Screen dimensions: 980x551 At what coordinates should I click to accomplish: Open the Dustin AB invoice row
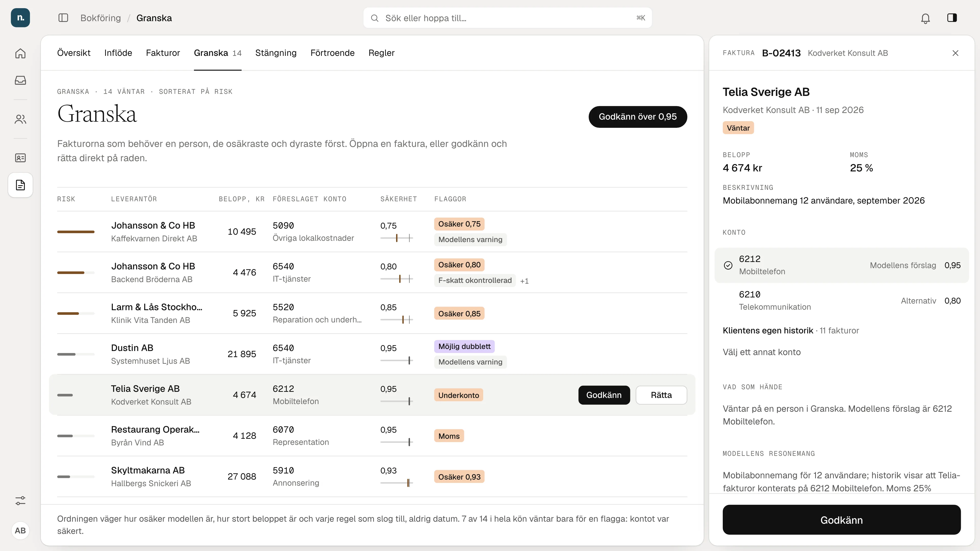372,354
